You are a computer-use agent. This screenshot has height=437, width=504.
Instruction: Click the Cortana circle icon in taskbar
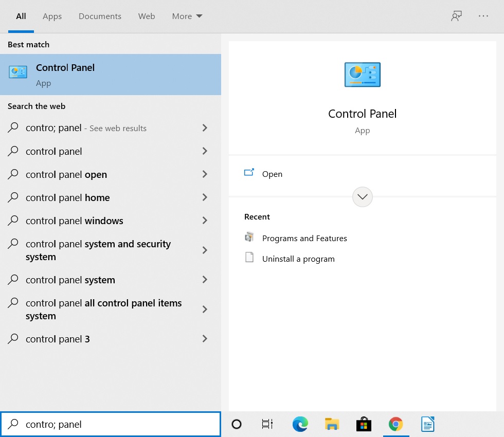click(236, 424)
